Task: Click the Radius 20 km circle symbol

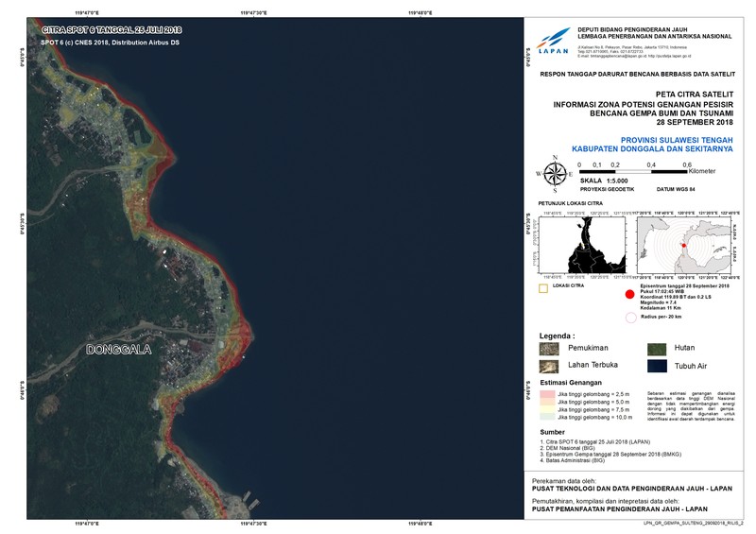Action: 630,318
